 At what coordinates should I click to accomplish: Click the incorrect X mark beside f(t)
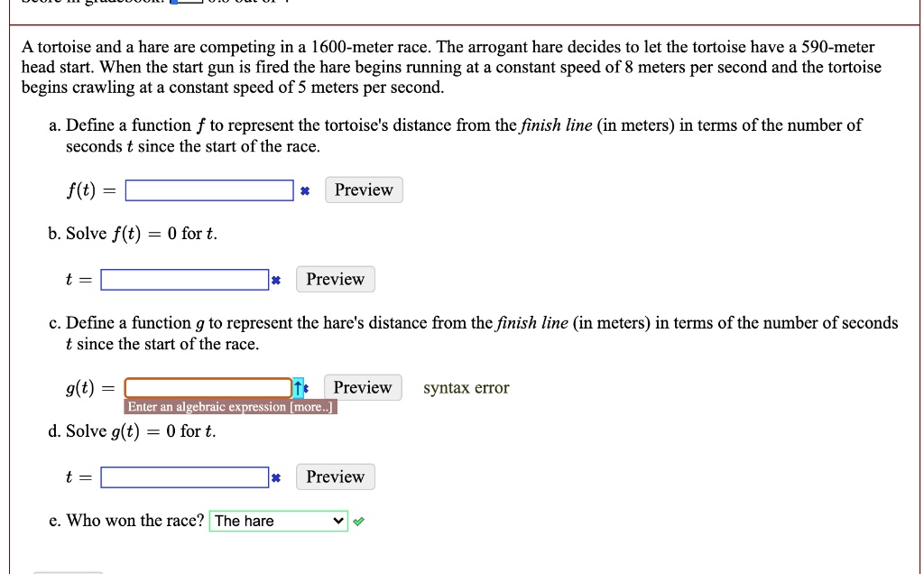click(x=305, y=191)
